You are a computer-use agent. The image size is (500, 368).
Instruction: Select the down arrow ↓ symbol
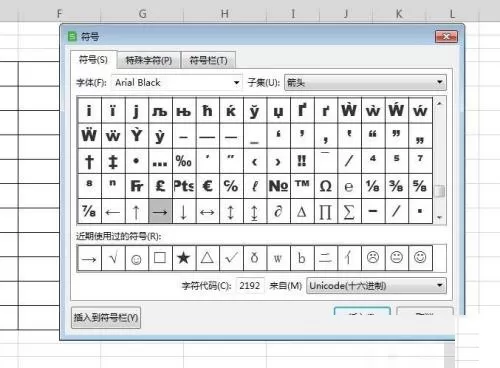184,211
